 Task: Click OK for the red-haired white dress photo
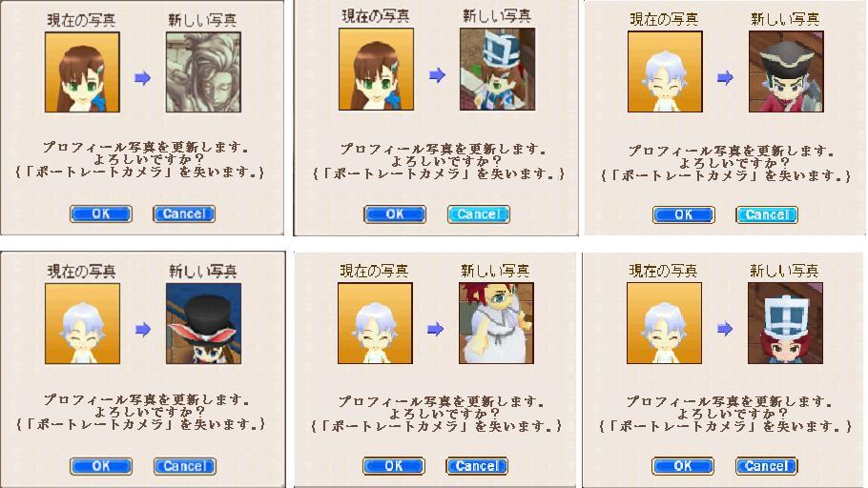[394, 466]
